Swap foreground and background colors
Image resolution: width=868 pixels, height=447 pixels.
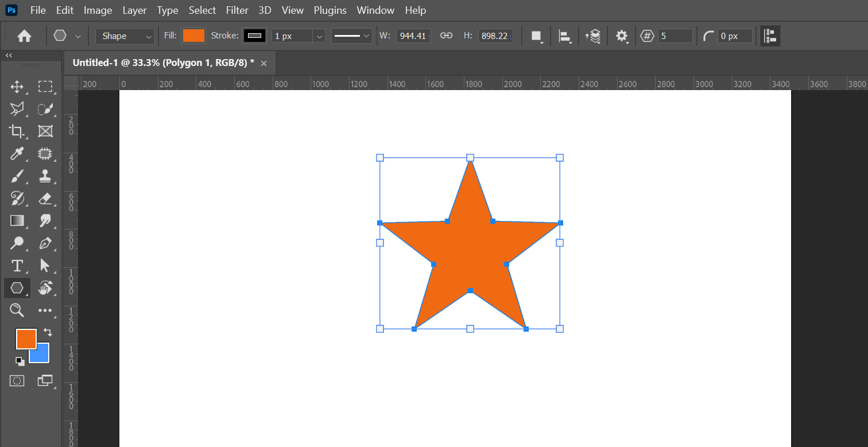(48, 332)
